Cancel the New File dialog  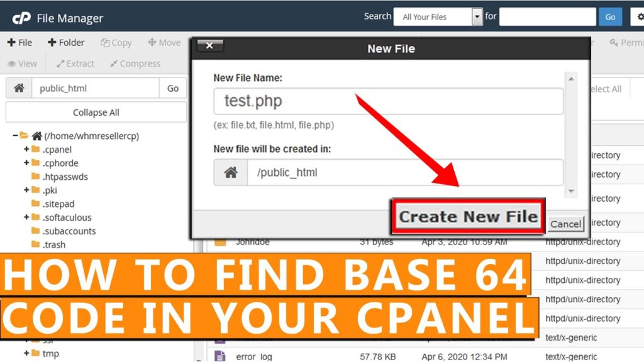click(565, 224)
